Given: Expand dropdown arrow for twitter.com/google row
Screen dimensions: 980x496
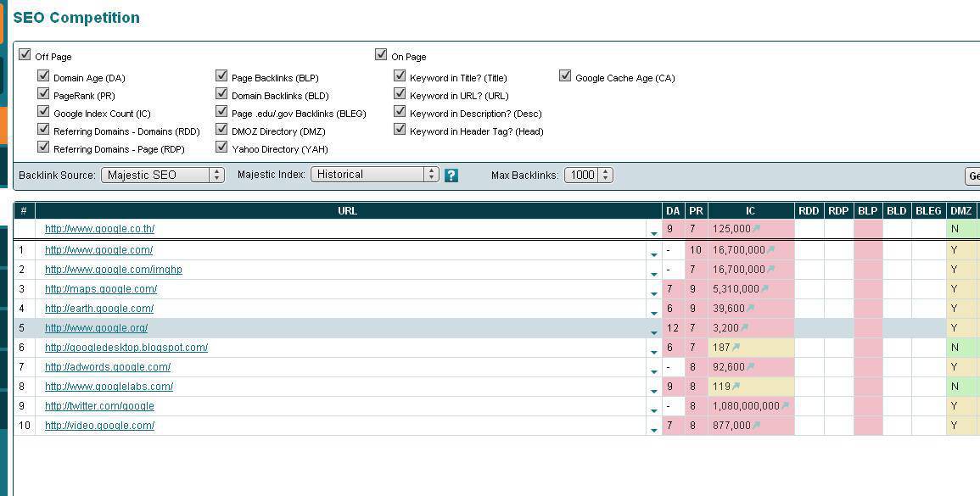Looking at the screenshot, I should coord(653,410).
